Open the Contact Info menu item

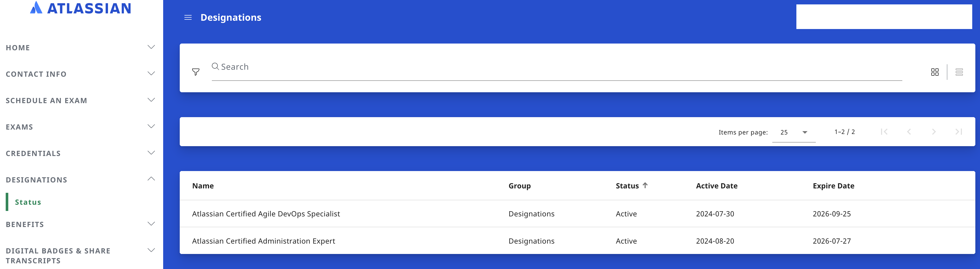click(x=36, y=74)
